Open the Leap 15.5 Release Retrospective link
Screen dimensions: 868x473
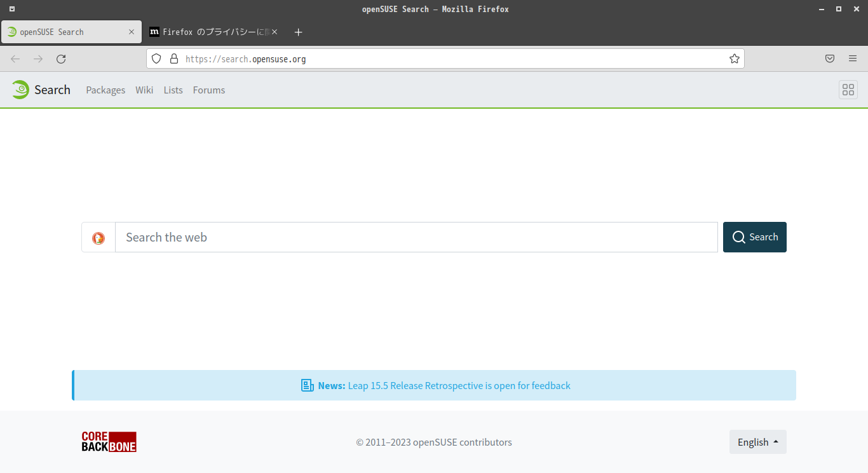pyautogui.click(x=459, y=385)
